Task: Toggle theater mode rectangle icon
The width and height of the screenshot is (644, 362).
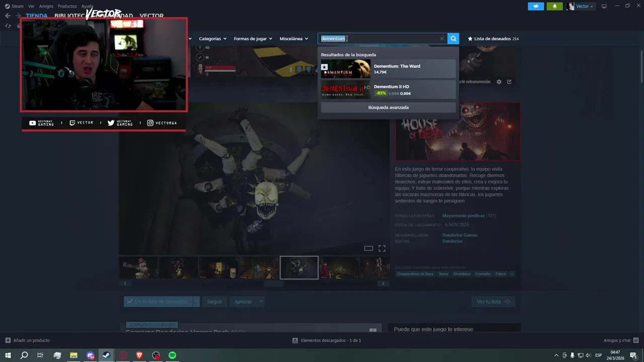Action: [368, 248]
